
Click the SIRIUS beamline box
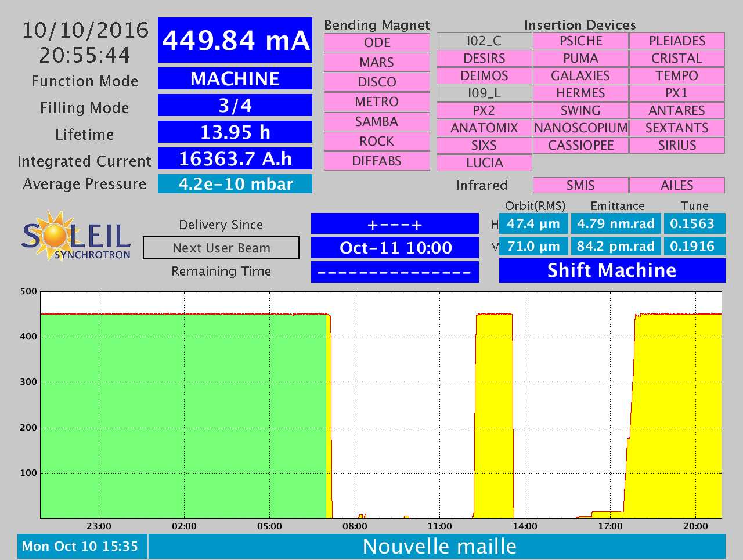point(677,146)
